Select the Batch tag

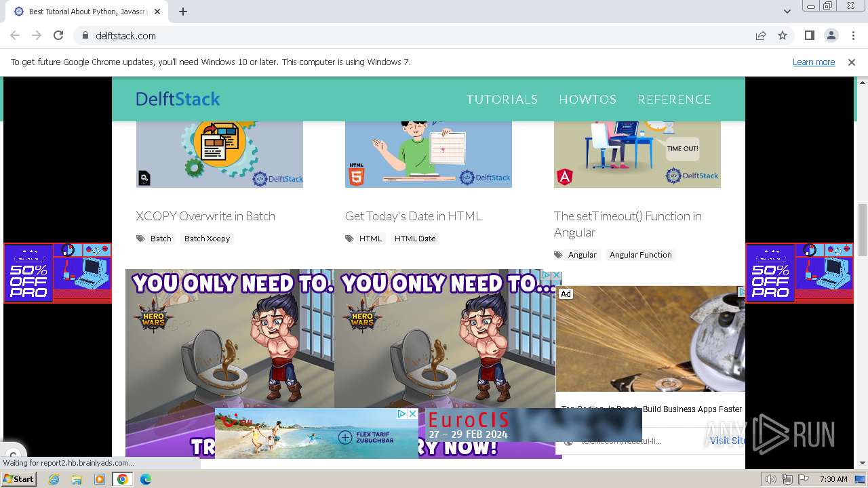[x=161, y=239]
